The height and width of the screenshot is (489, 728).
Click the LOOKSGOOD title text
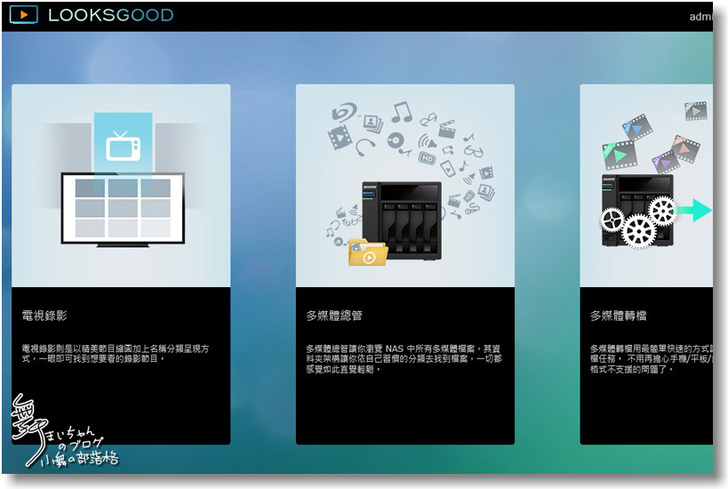[x=110, y=15]
